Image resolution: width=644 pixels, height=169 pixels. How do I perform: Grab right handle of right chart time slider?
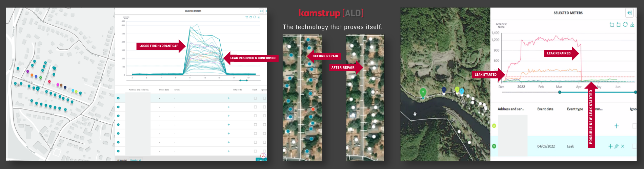(636, 92)
